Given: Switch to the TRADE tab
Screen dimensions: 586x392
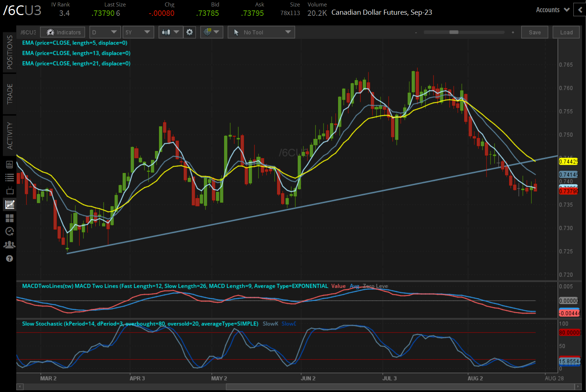Looking at the screenshot, I should 10,94.
